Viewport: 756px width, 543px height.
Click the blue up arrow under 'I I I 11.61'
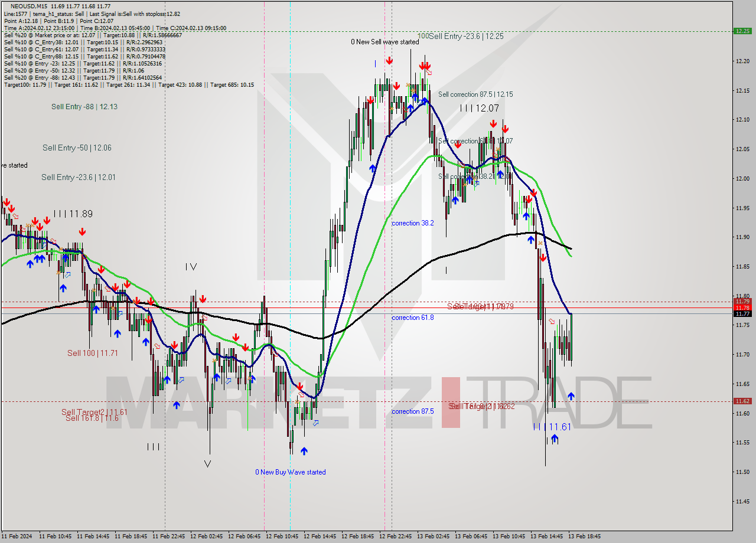(555, 439)
